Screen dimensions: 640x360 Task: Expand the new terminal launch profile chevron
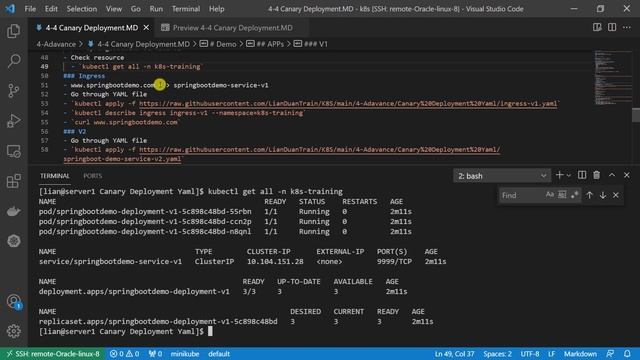[x=569, y=176]
